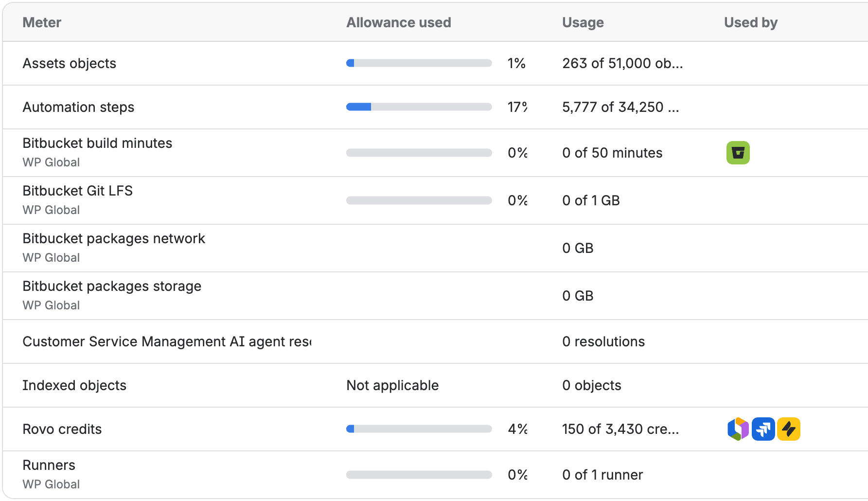The width and height of the screenshot is (868, 501).
Task: Click the '263 of 51,000 ob...' usage value
Action: coord(622,63)
